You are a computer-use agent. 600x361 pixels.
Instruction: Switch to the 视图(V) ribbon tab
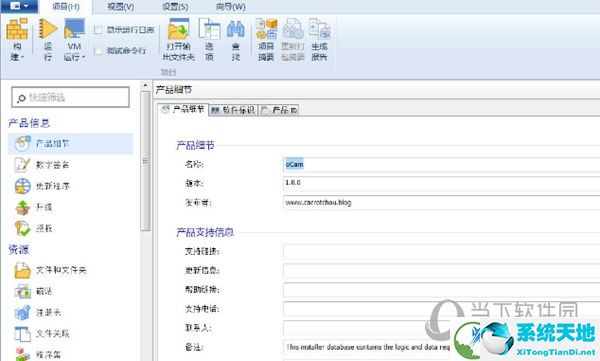tap(121, 7)
